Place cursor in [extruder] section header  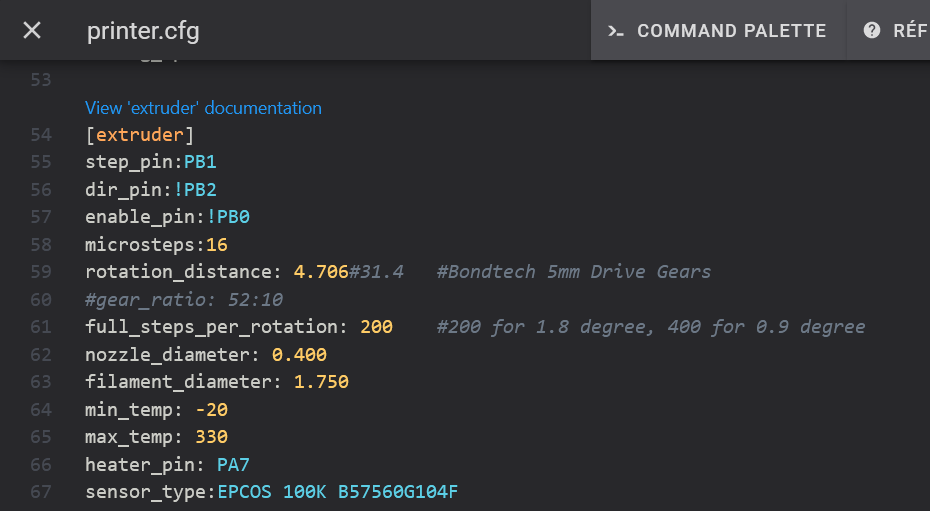coord(140,135)
